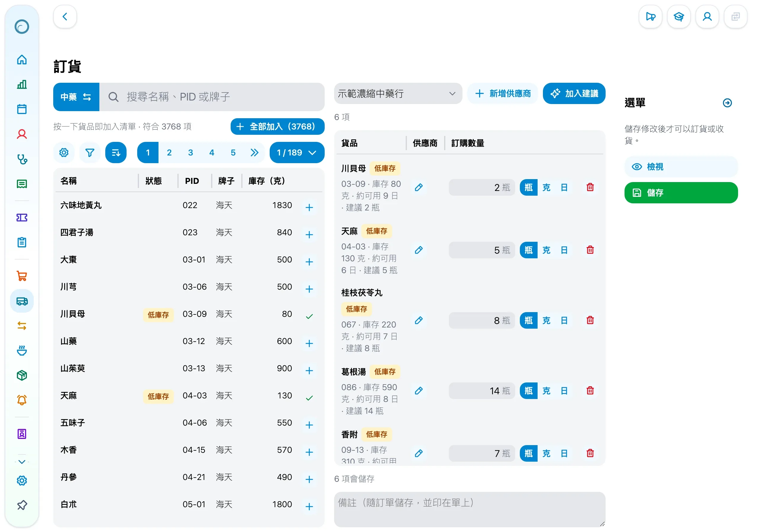Click the 新增供應商 button

(502, 94)
